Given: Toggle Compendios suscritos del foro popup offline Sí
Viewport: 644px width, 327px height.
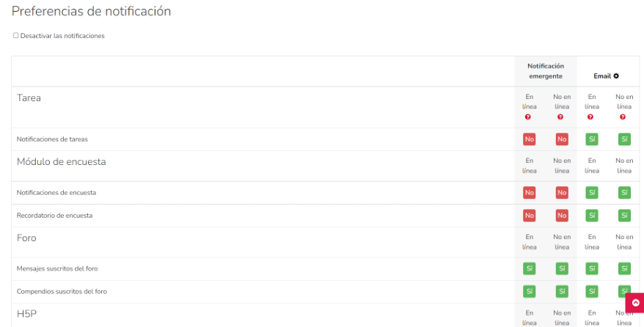Looking at the screenshot, I should pyautogui.click(x=562, y=292).
